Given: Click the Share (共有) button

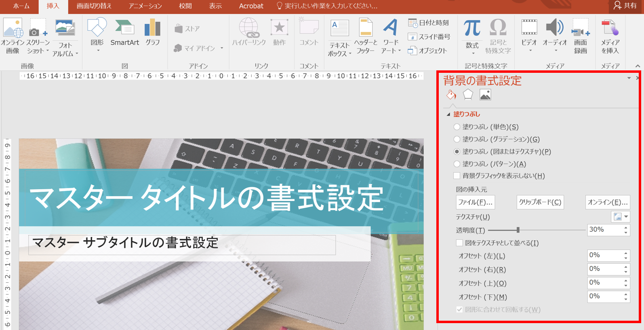Looking at the screenshot, I should pyautogui.click(x=625, y=6).
